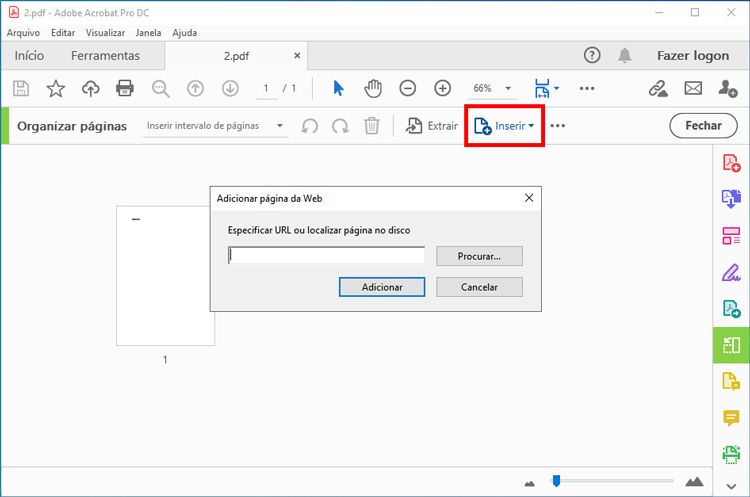Choose the Hand pan tool
This screenshot has width=750, height=497.
coord(373,88)
